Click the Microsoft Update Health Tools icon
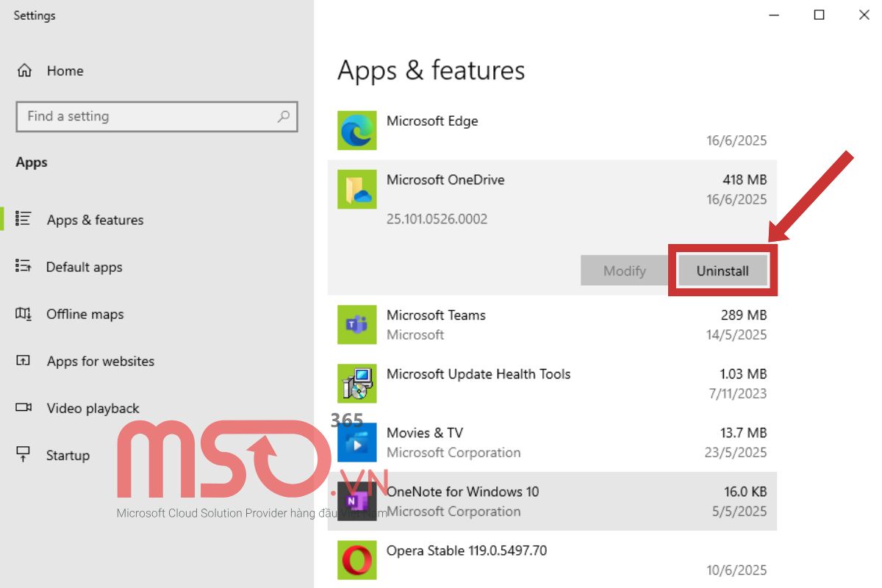The image size is (882, 588). coord(357,383)
